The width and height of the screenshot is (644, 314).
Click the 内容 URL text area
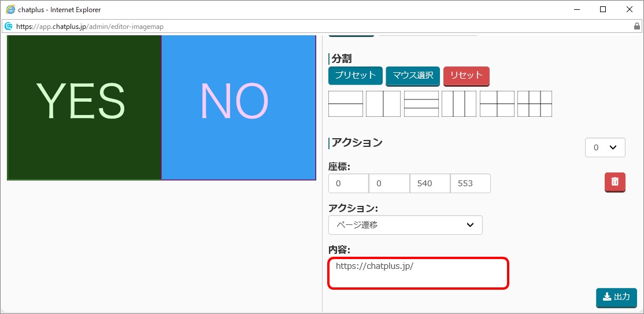[418, 274]
